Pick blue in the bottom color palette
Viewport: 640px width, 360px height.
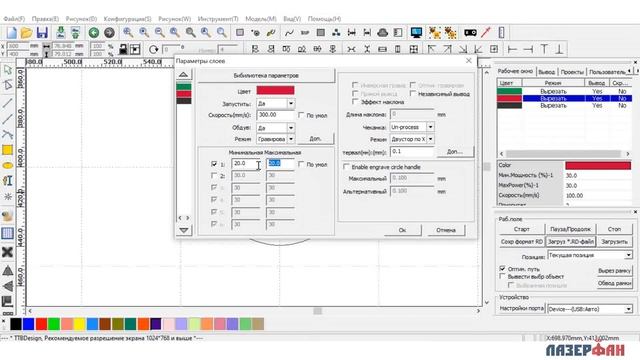[x=29, y=324]
